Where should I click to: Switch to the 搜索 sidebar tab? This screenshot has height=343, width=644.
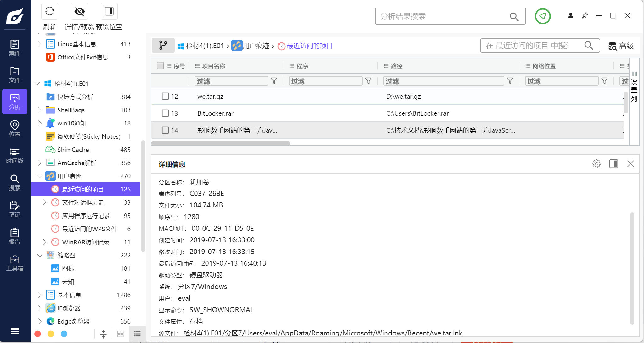coord(14,182)
